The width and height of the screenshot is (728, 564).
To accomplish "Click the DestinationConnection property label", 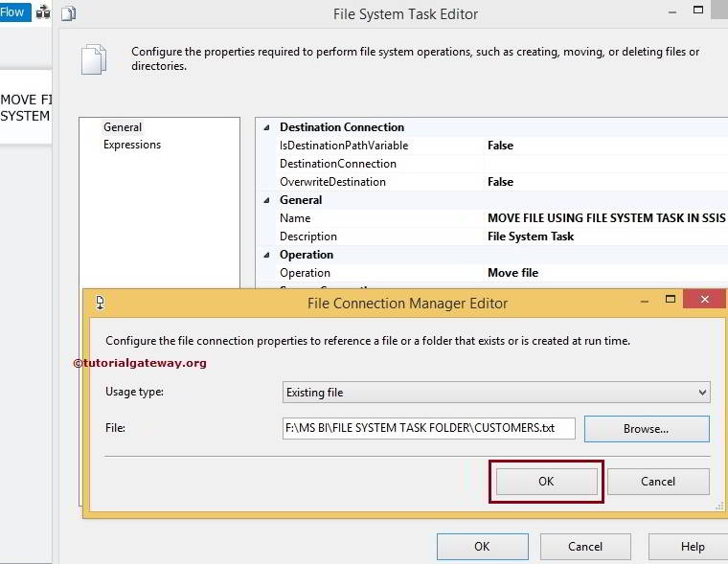I will click(x=337, y=164).
